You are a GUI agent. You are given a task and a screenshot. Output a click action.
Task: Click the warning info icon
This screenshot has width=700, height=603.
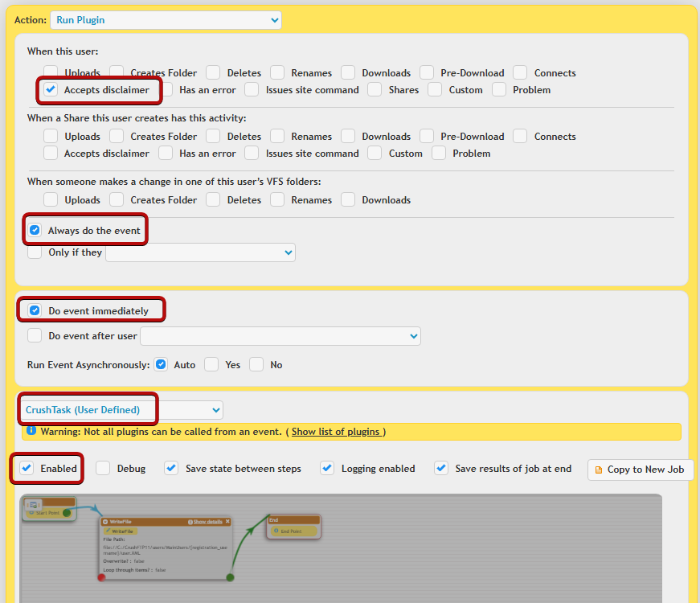click(x=31, y=431)
